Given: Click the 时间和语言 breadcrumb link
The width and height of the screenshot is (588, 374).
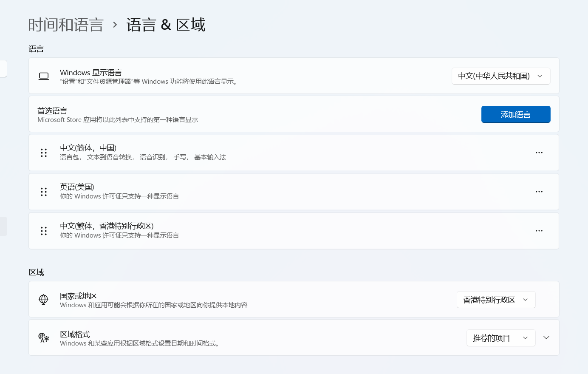Looking at the screenshot, I should [66, 25].
